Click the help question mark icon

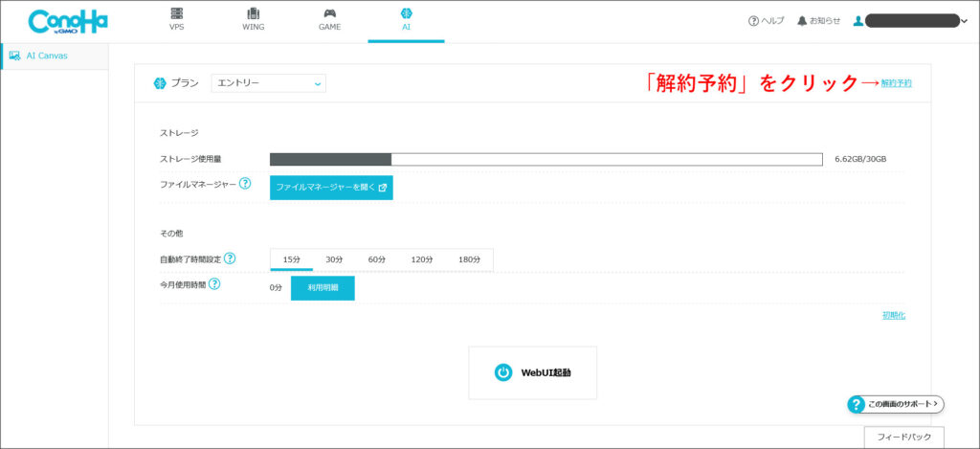753,21
